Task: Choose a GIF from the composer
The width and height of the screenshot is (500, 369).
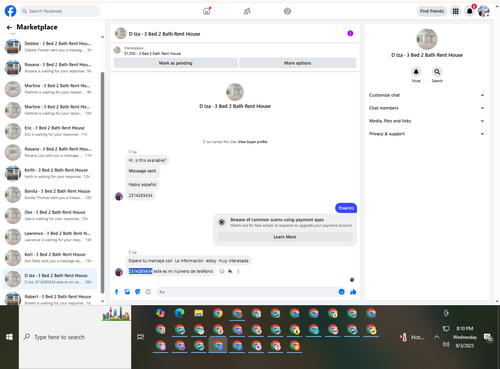Action: coord(148,292)
